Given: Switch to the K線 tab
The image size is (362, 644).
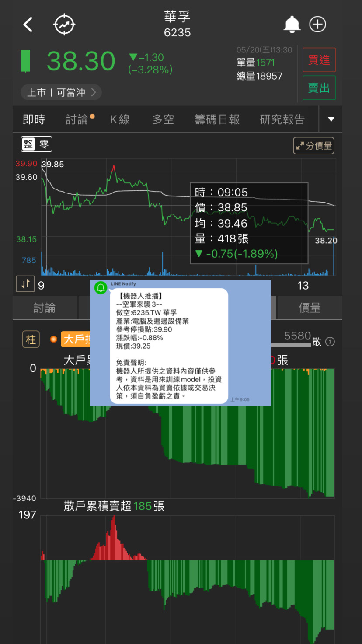Looking at the screenshot, I should coord(120,119).
